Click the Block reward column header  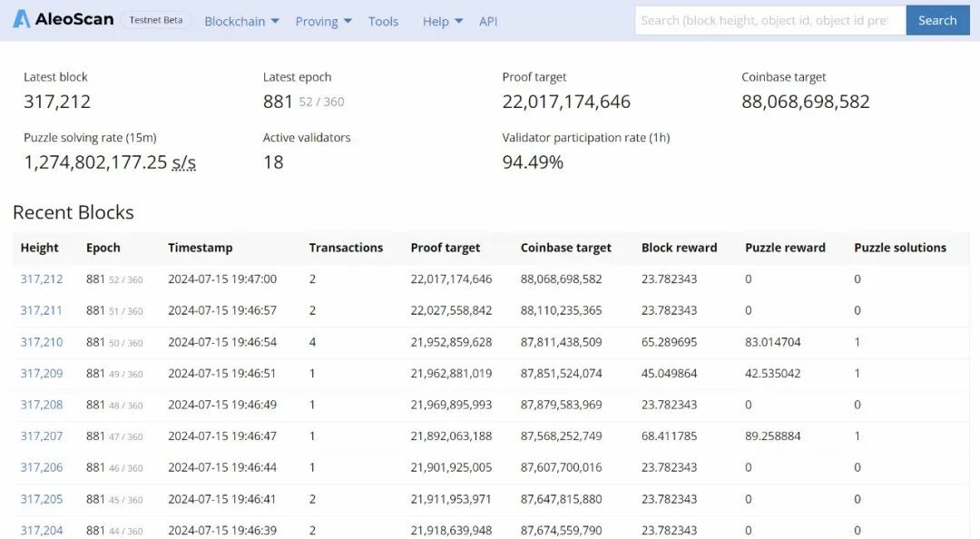coord(679,248)
